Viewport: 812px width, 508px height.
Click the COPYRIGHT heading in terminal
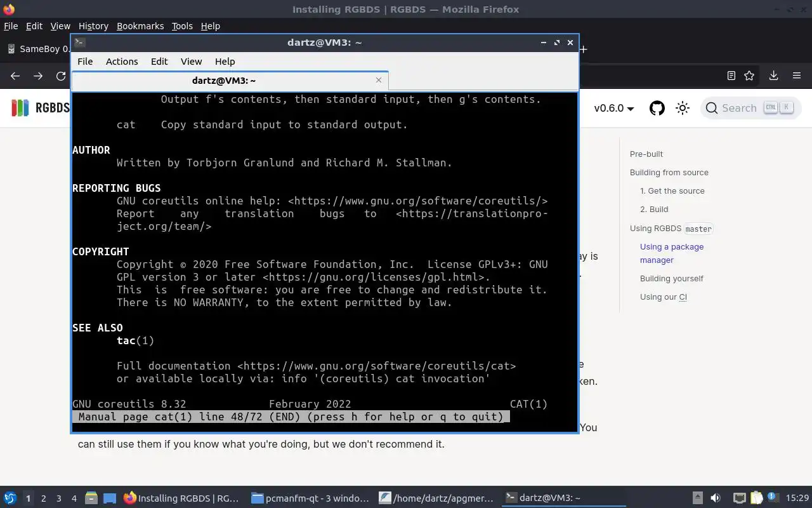pos(101,251)
